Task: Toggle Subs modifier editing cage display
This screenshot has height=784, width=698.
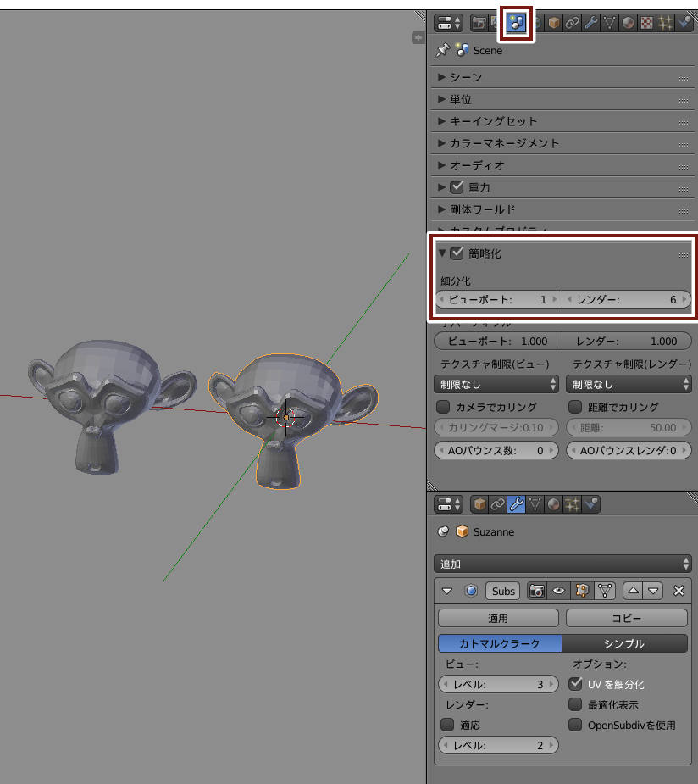Action: coord(605,591)
